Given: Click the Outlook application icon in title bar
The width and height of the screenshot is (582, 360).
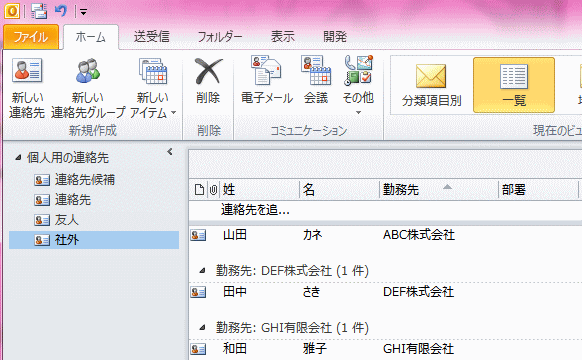Looking at the screenshot, I should click(12, 11).
